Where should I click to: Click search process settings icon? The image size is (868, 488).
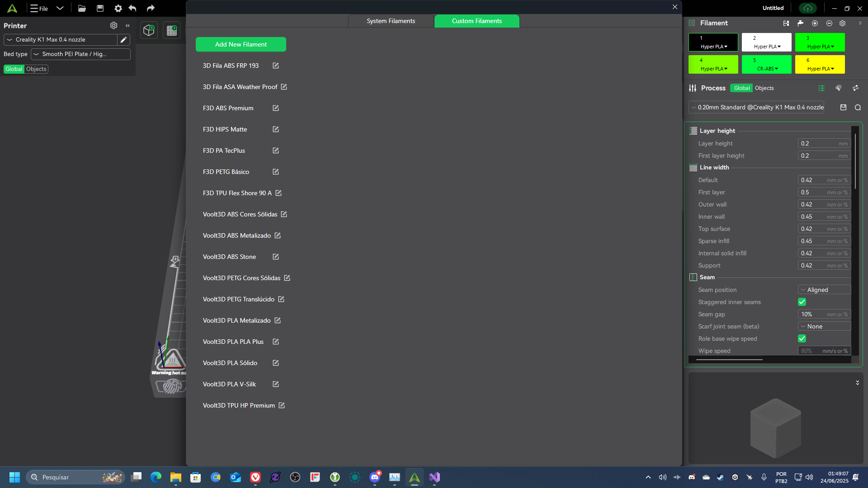[858, 107]
